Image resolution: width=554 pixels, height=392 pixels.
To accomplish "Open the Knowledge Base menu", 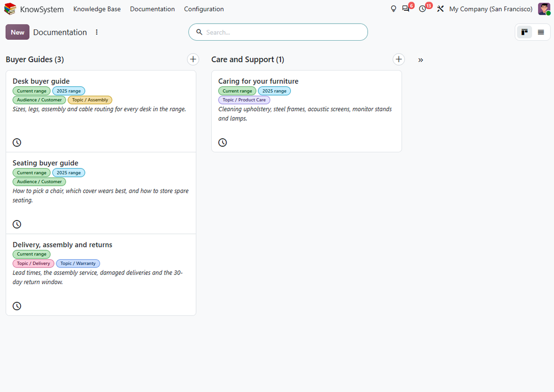I will (x=97, y=9).
